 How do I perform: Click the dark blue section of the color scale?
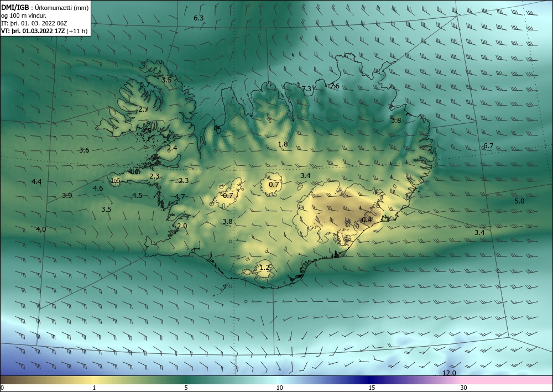coord(371,380)
